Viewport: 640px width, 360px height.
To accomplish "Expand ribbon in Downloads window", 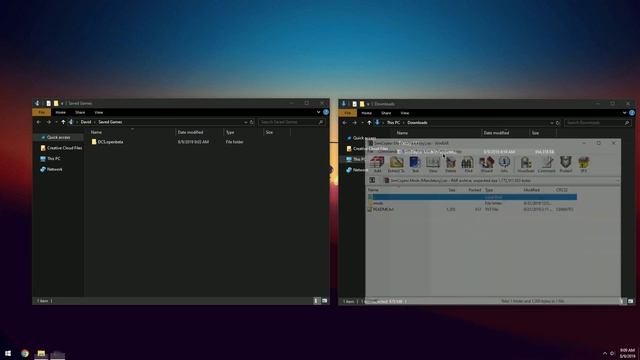I will tap(624, 113).
